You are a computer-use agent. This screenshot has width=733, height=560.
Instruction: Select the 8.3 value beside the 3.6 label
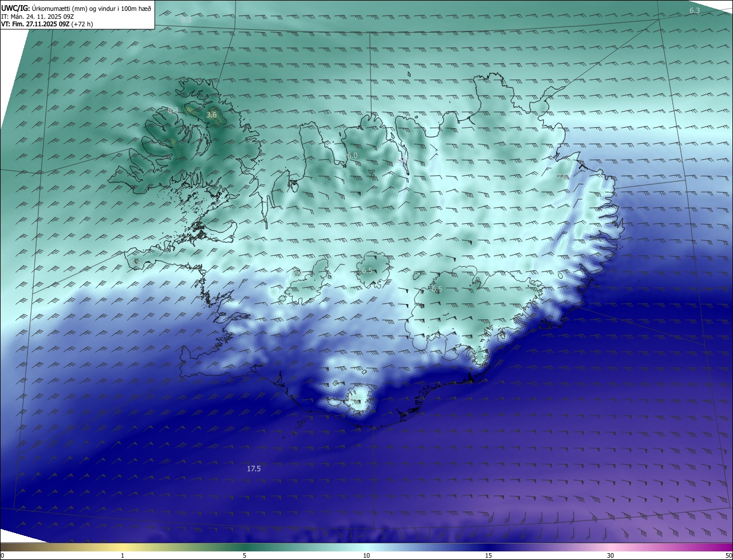pyautogui.click(x=173, y=110)
